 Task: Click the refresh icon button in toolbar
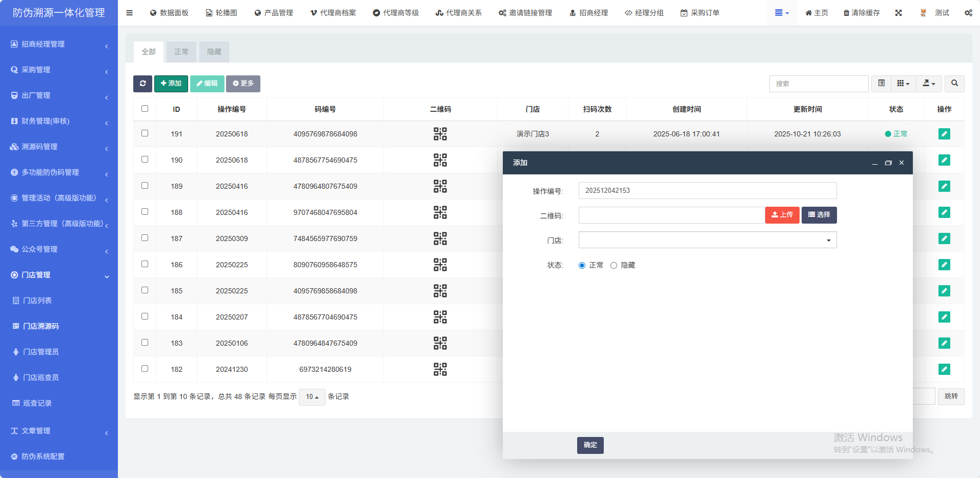(x=142, y=84)
